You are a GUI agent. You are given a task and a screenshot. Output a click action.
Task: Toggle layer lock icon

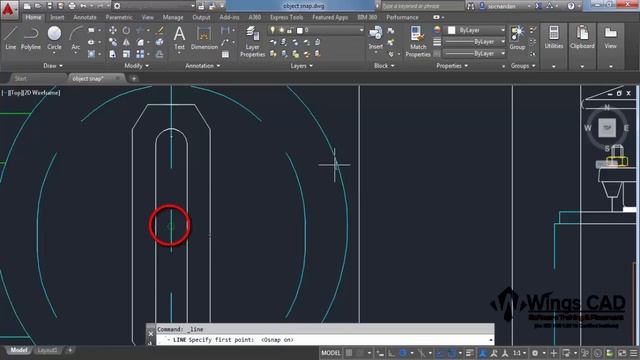click(289, 30)
